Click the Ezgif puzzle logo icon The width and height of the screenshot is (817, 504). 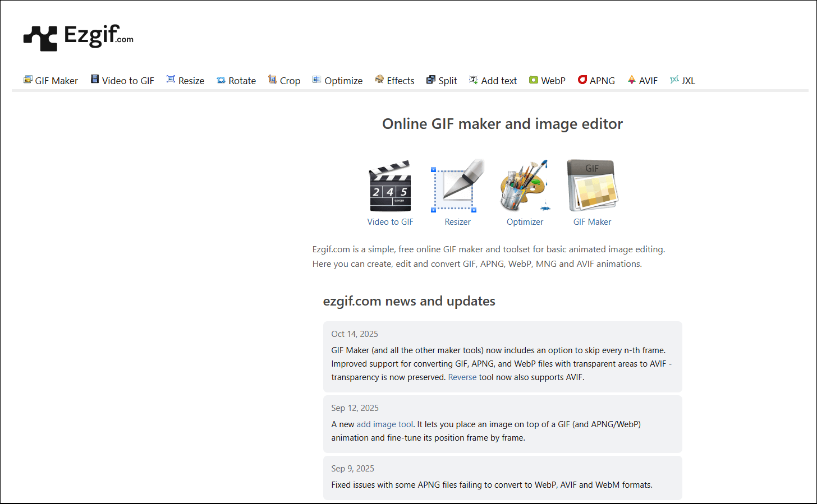(40, 39)
